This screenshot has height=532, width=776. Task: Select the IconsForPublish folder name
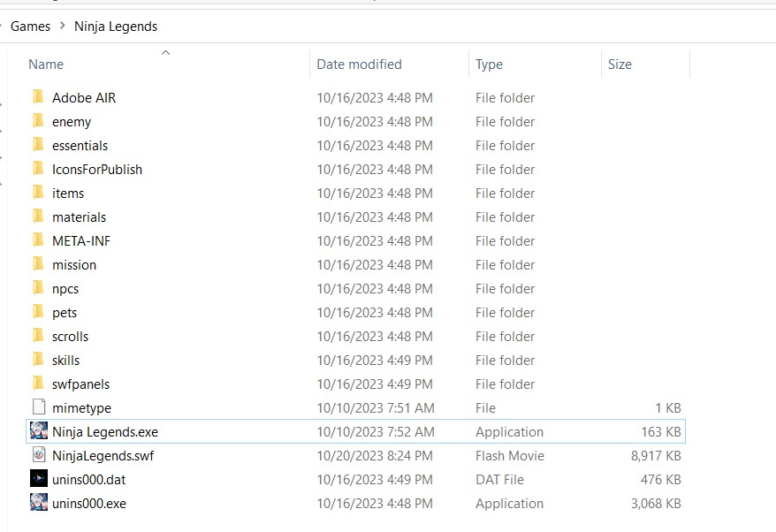tap(97, 170)
